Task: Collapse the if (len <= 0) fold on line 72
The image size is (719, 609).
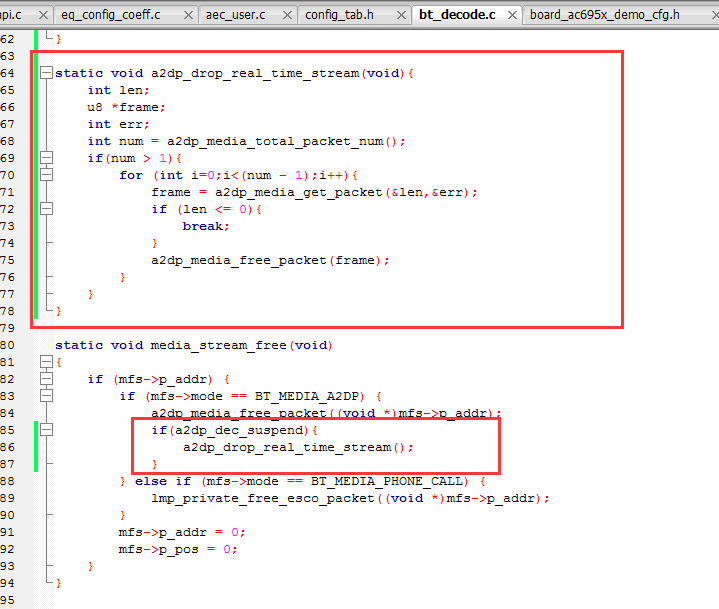Action: point(46,209)
